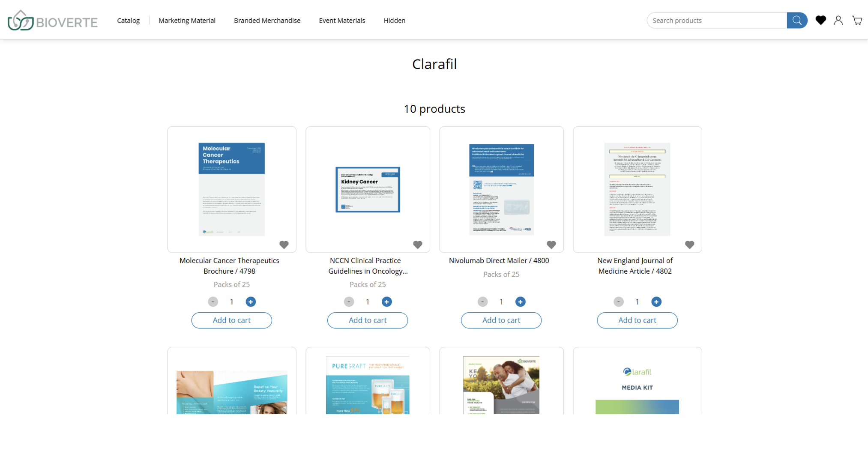868x454 pixels.
Task: Open the Clarafil Media Kit thumbnail
Action: (637, 385)
